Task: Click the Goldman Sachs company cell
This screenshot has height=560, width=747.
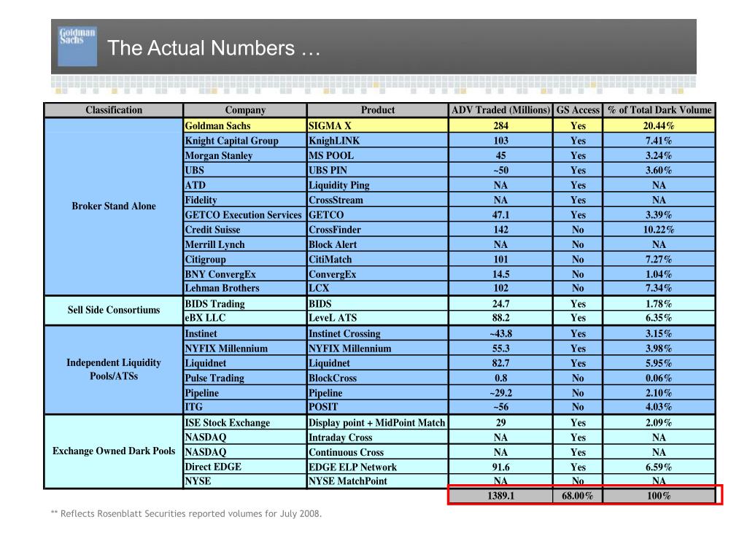Action: click(245, 125)
